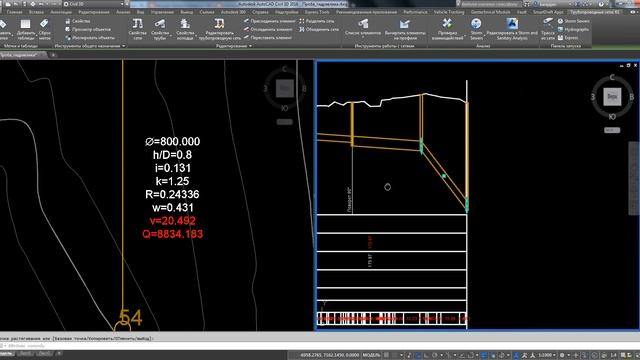The height and width of the screenshot is (360, 640).
Task: Open the Help ribbon tab (Справка)
Action: 260,12
